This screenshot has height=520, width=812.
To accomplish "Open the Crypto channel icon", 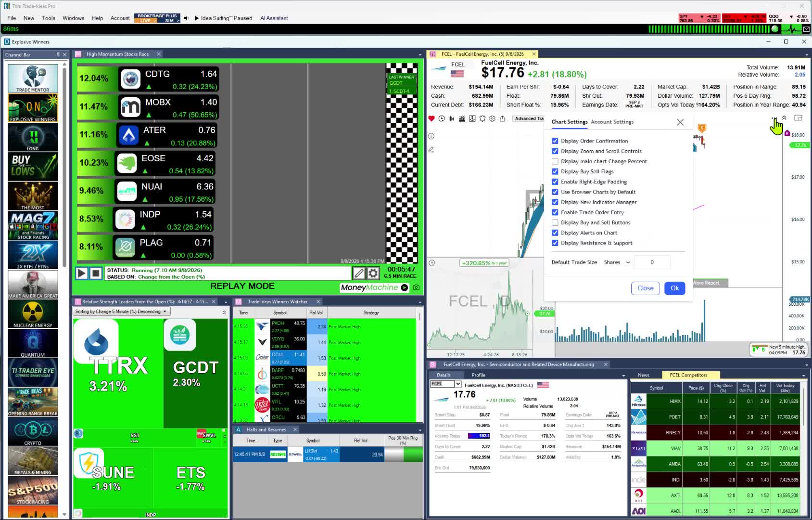I will tap(33, 431).
